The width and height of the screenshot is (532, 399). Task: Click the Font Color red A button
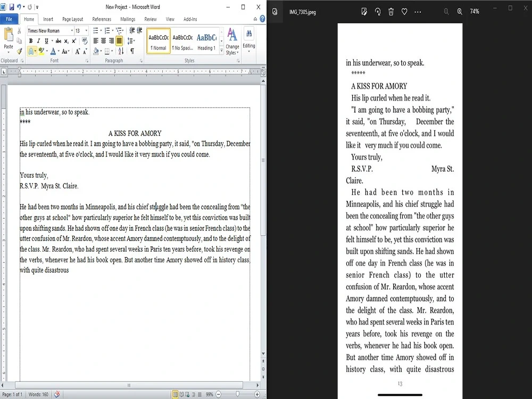pyautogui.click(x=53, y=51)
